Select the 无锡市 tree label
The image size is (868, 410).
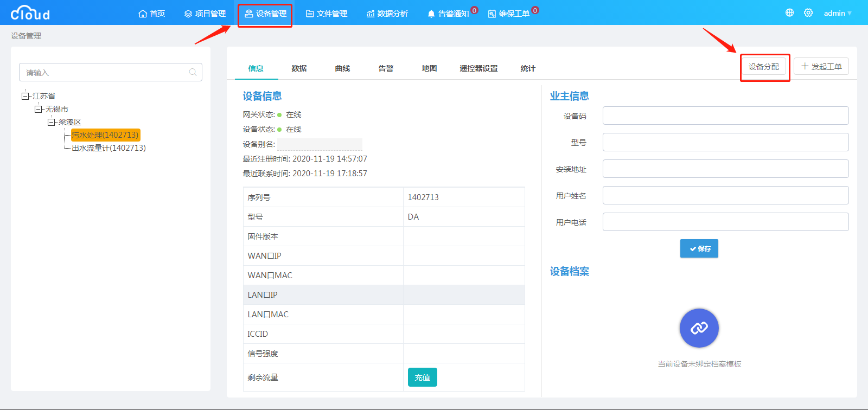pos(57,109)
